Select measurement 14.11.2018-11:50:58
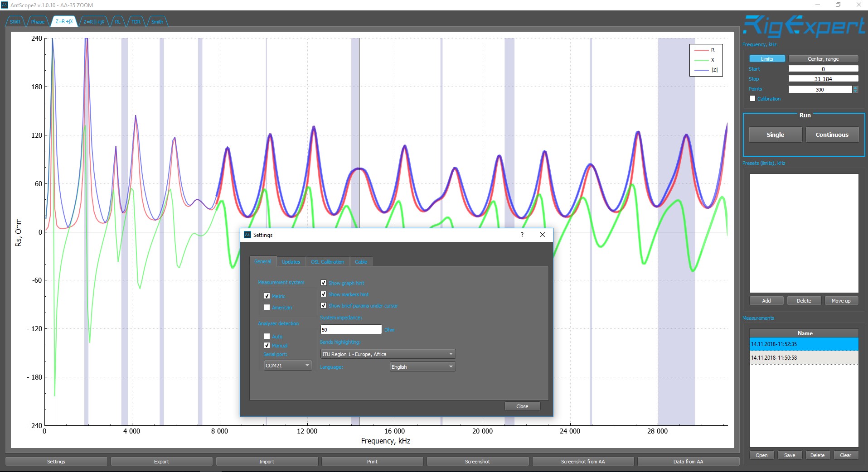Viewport: 868px width, 472px height. pos(803,357)
